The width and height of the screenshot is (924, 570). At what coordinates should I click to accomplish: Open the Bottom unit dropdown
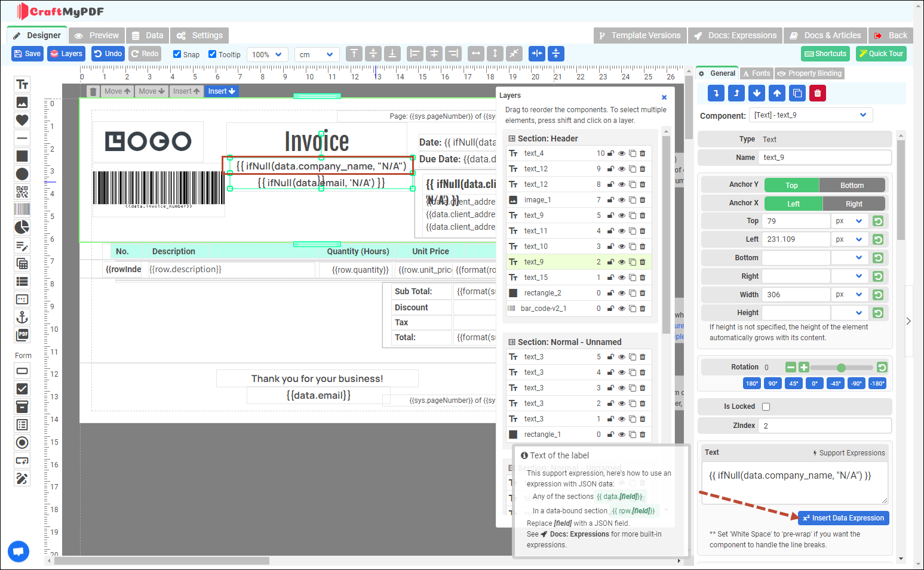849,258
